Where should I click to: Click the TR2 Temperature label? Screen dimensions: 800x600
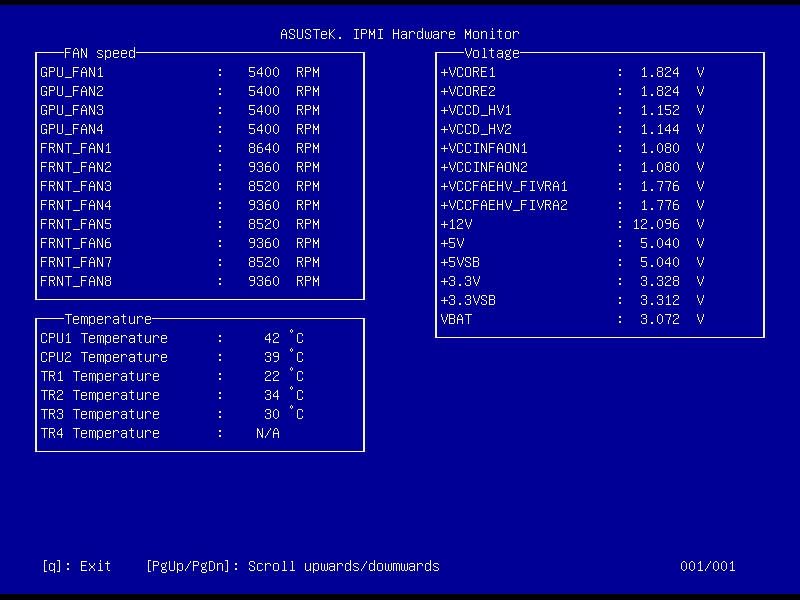coord(100,395)
